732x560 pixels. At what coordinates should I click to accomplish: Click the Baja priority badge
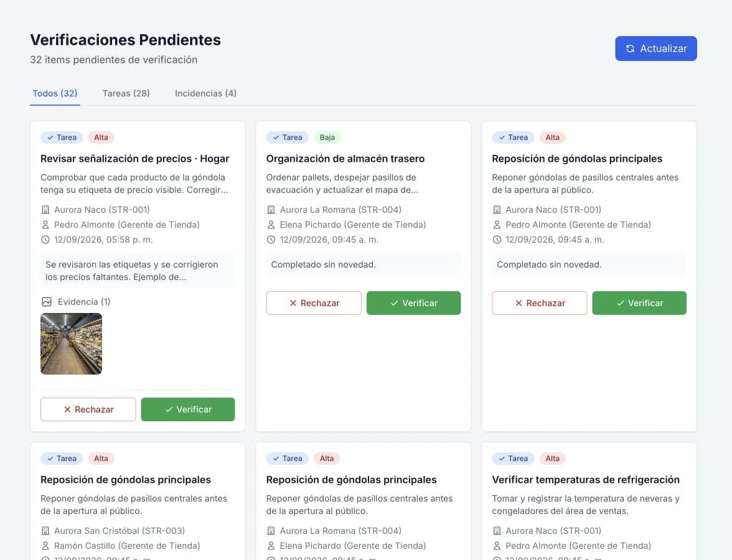(x=327, y=138)
